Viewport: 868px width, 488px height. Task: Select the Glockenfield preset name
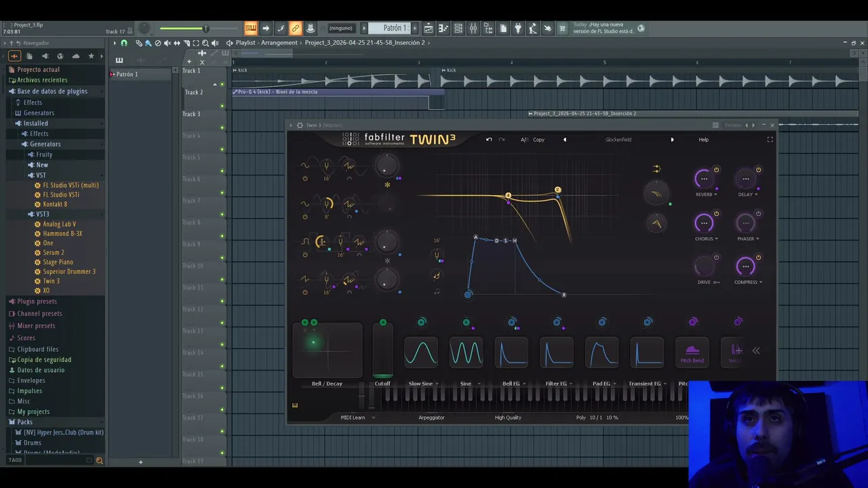[618, 140]
